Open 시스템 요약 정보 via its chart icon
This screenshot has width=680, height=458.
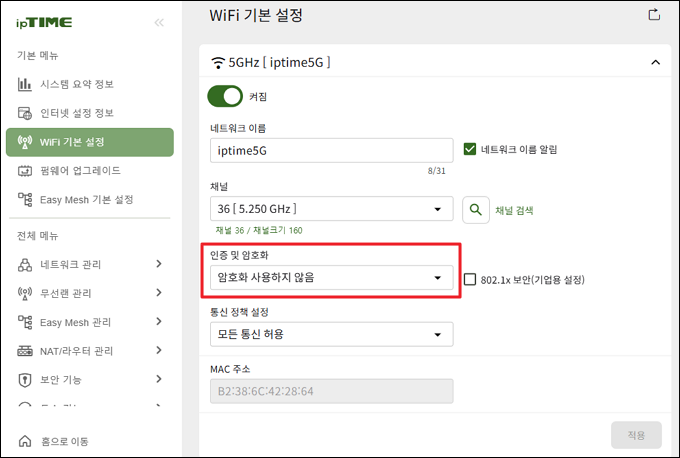coord(25,84)
